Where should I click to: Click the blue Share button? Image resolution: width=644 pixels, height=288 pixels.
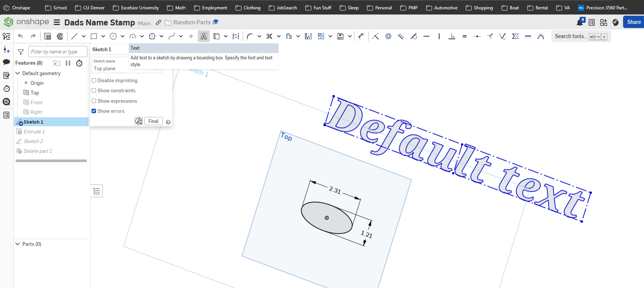(634, 22)
